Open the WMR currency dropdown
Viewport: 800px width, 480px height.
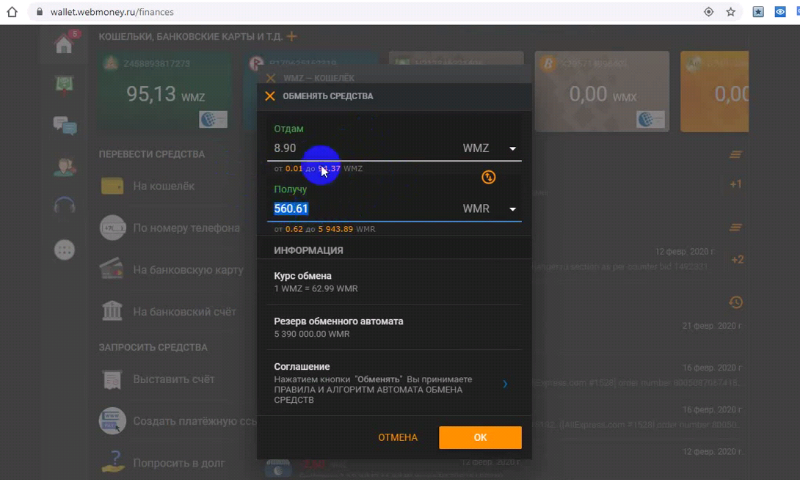(512, 209)
